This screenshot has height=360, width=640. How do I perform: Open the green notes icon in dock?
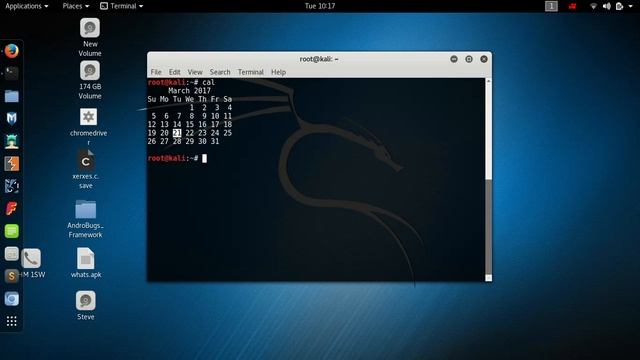(11, 231)
